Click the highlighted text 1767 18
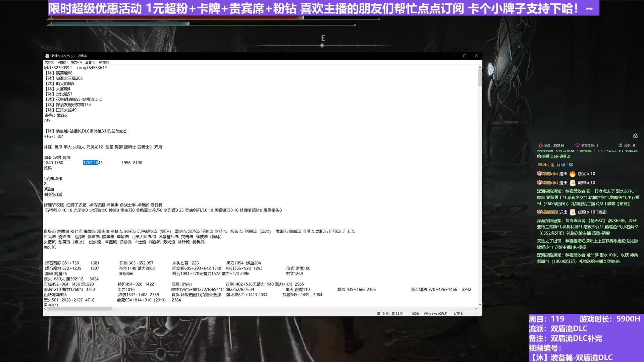The image size is (644, 362). click(90, 163)
